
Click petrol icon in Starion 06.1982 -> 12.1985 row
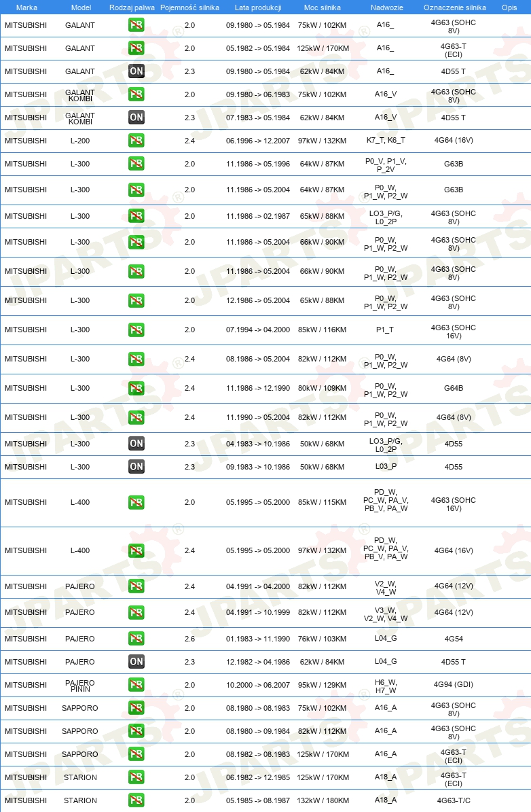(x=136, y=777)
